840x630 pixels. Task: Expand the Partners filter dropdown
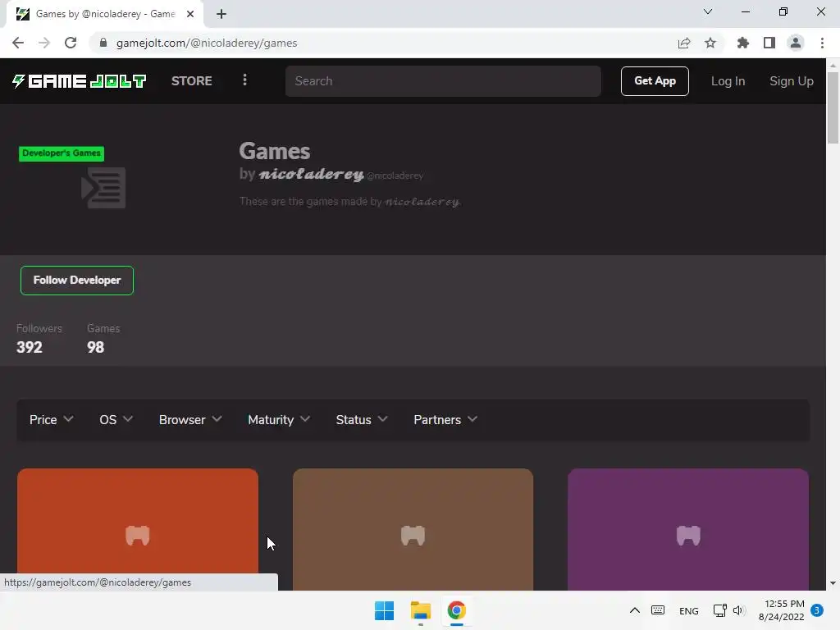point(445,419)
